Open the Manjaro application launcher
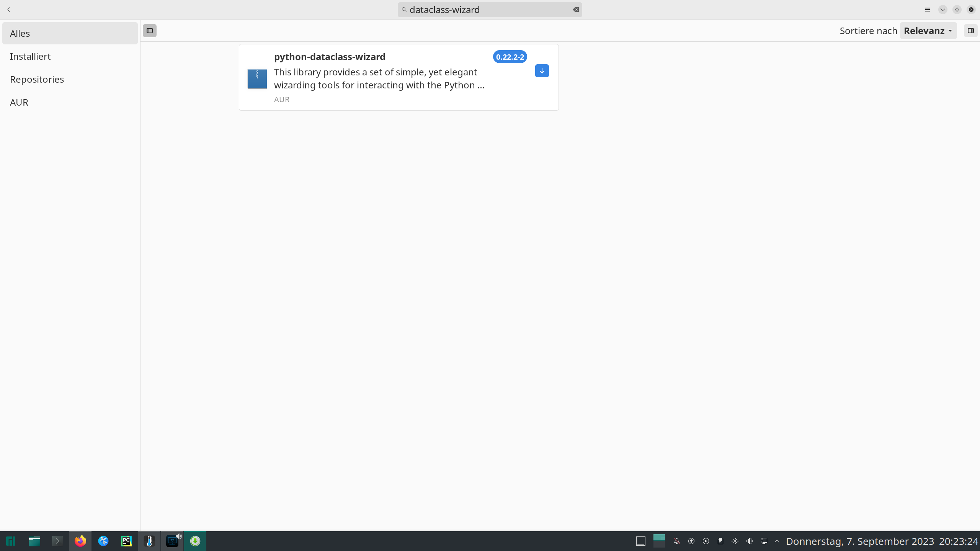 (x=11, y=541)
